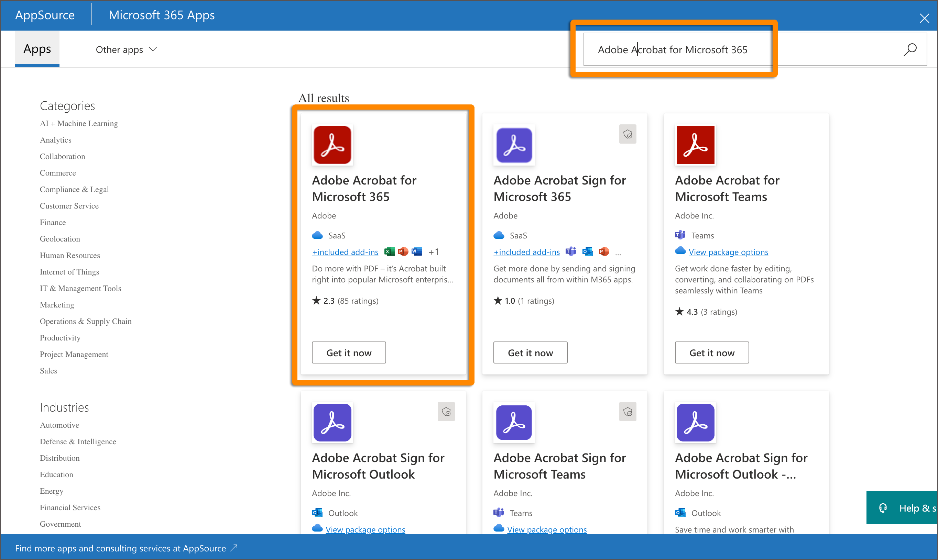The width and height of the screenshot is (938, 560).
Task: Click the search magnifier icon
Action: click(x=911, y=49)
